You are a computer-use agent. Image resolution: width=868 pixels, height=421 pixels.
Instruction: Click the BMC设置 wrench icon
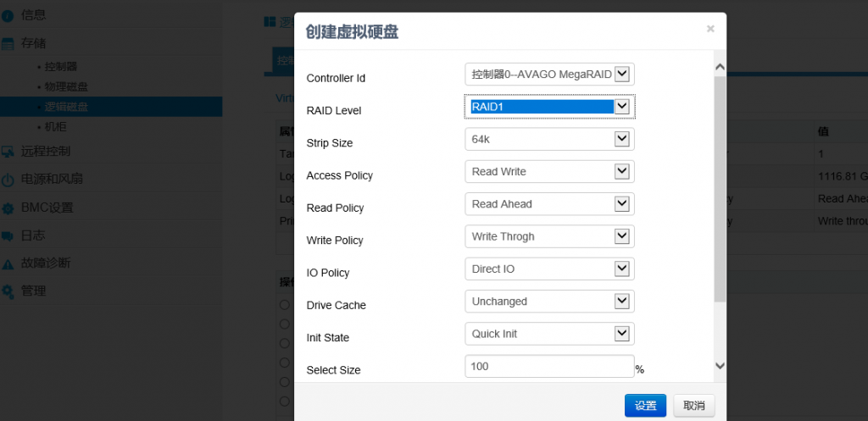pyautogui.click(x=8, y=208)
